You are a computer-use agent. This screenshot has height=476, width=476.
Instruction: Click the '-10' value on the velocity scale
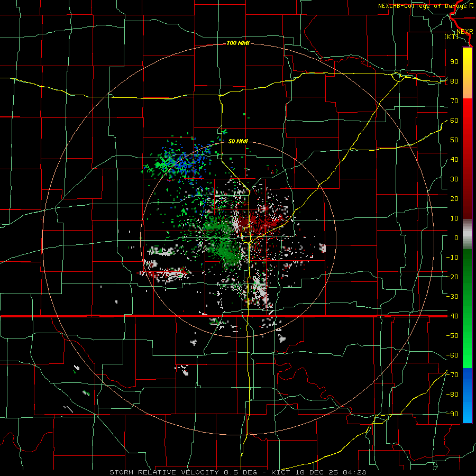tap(452, 258)
